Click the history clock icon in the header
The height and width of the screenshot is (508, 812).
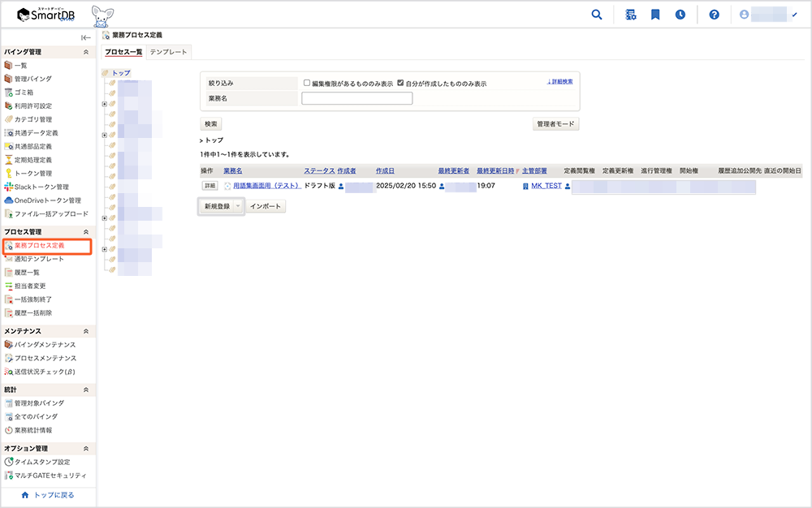tap(680, 14)
